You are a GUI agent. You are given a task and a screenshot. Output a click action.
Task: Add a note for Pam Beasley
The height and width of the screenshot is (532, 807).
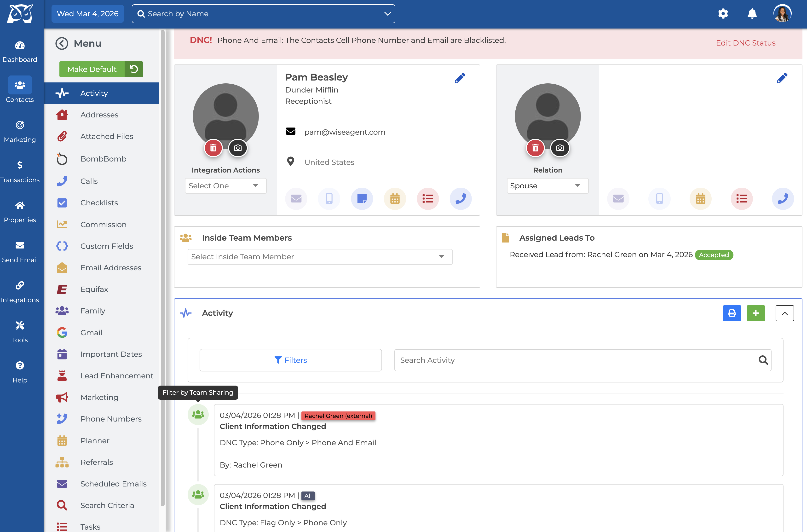pos(362,198)
